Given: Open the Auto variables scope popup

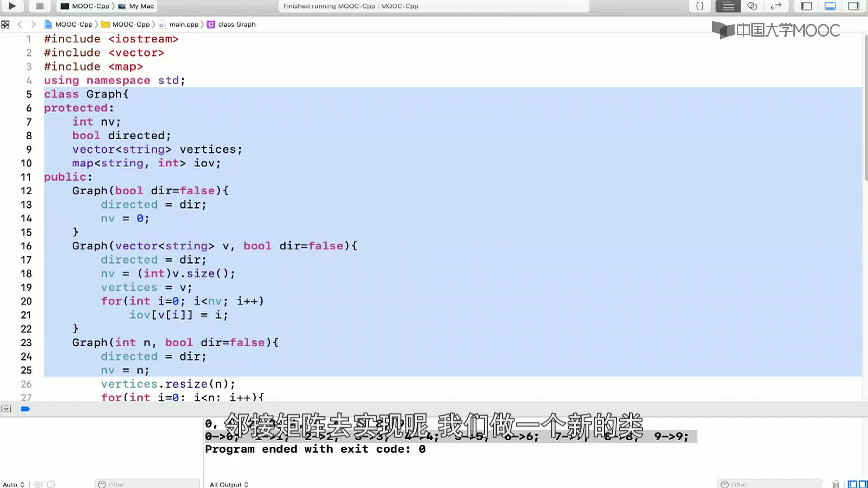Looking at the screenshot, I should [14, 484].
